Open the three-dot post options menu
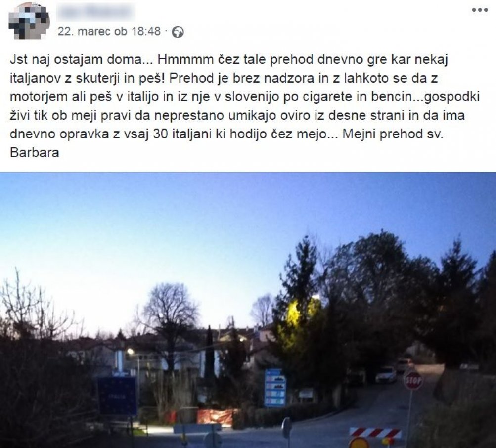 click(x=480, y=10)
